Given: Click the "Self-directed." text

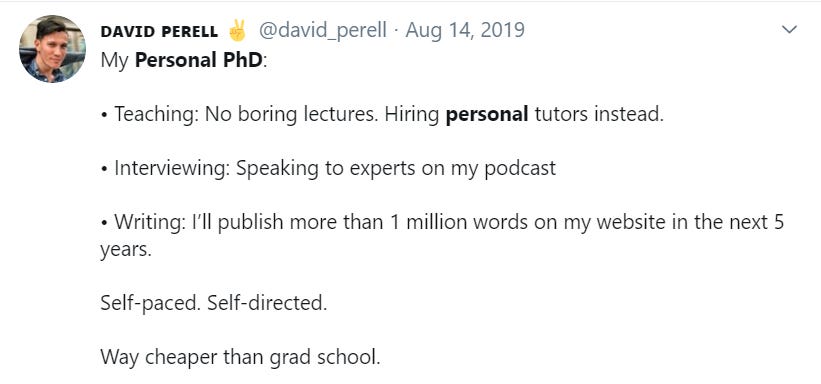Looking at the screenshot, I should coord(267,303).
